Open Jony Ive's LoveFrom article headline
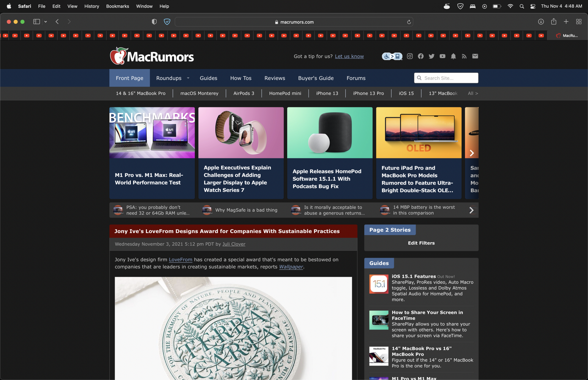 tap(227, 231)
